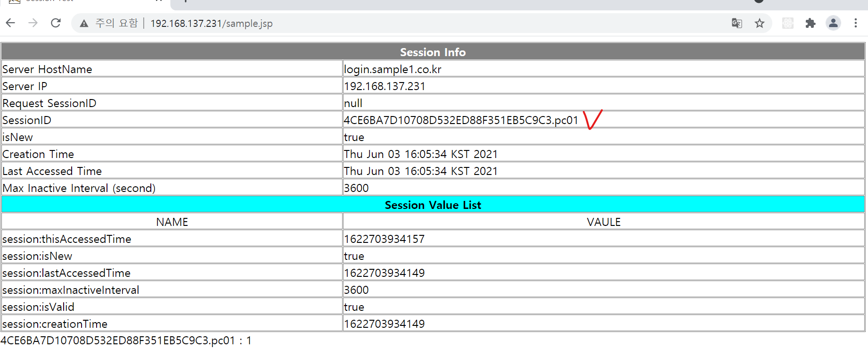Select the Creation Time value Thu Jun 03 16:05:34
The width and height of the screenshot is (868, 349).
click(421, 154)
